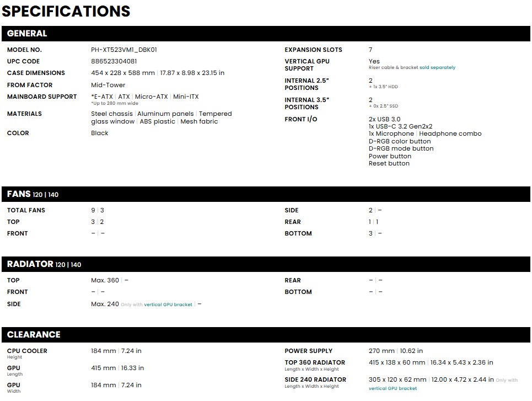Click the UPC code 886523304081
This screenshot has height=401, width=532.
114,61
